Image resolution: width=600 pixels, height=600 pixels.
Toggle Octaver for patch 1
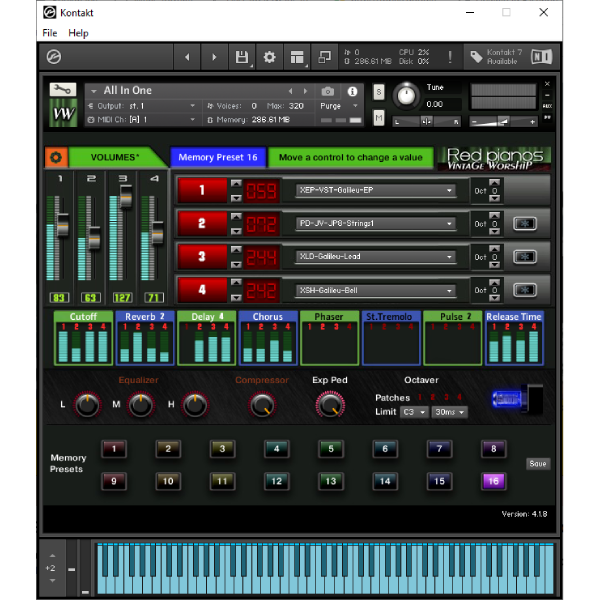420,397
